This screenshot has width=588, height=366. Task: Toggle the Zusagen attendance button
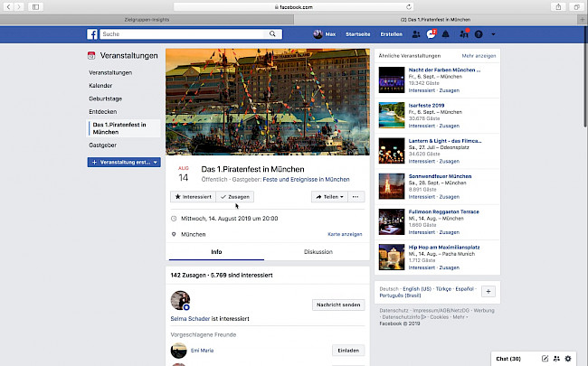point(235,196)
